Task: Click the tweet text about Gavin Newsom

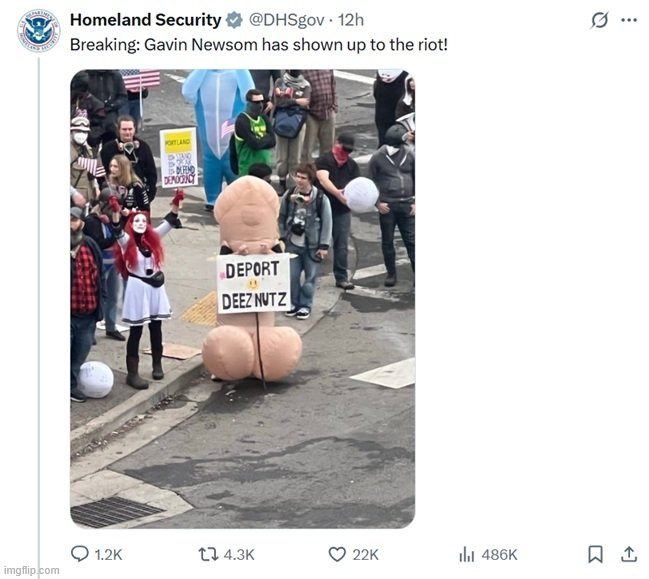Action: [x=259, y=45]
